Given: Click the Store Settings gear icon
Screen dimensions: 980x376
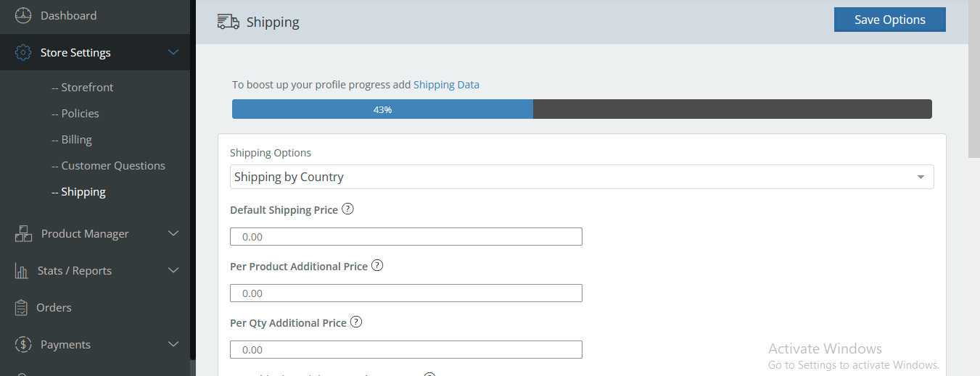Looking at the screenshot, I should [23, 53].
